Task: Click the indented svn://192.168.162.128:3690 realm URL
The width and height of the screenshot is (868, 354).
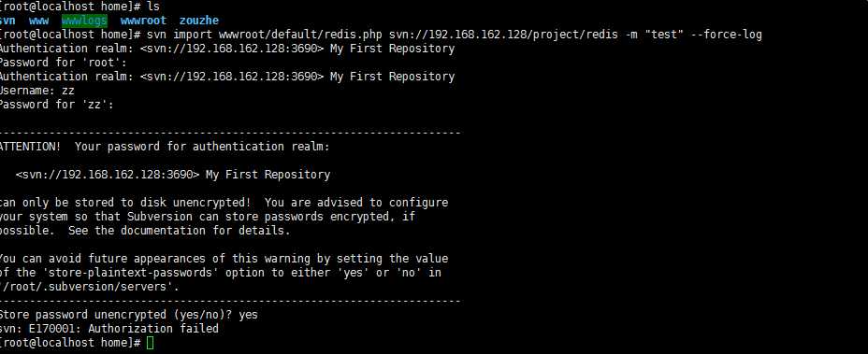Action: coord(108,175)
